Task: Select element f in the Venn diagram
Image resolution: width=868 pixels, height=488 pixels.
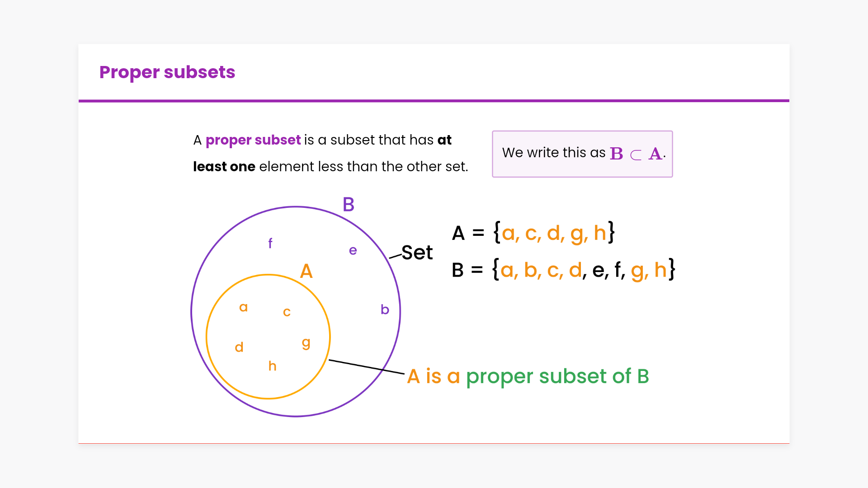Action: coord(270,244)
